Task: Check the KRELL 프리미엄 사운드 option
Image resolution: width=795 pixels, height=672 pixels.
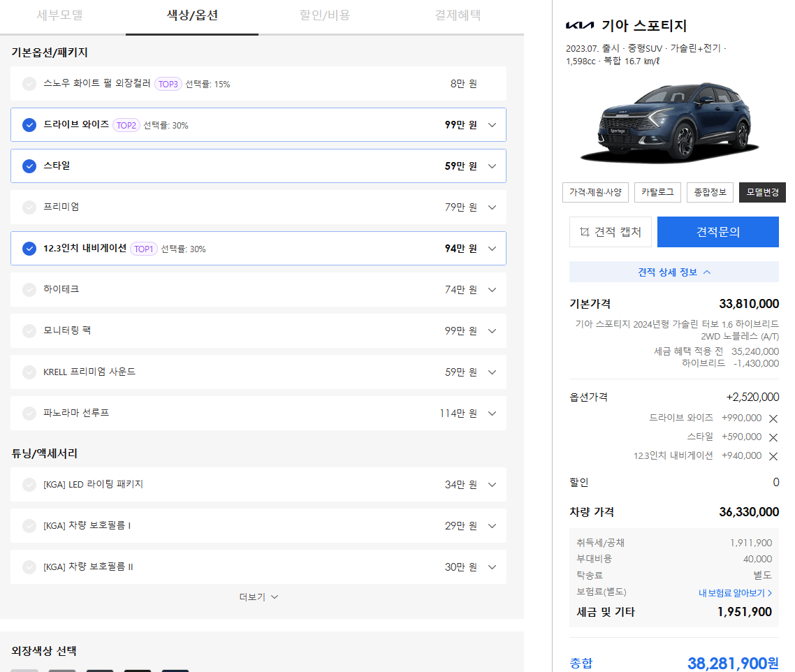Action: pyautogui.click(x=29, y=372)
